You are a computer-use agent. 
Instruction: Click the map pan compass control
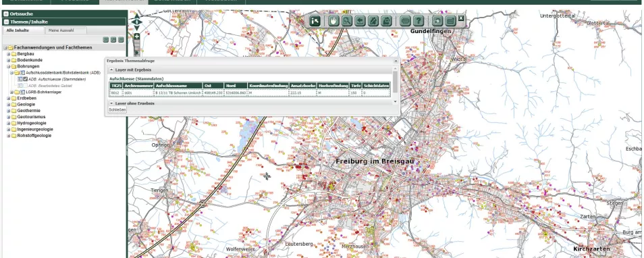[137, 22]
